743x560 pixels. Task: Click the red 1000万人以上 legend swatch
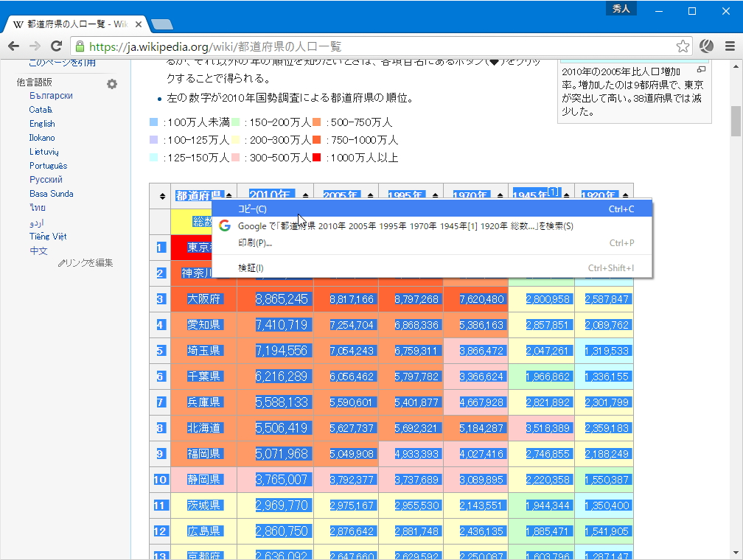(x=315, y=156)
